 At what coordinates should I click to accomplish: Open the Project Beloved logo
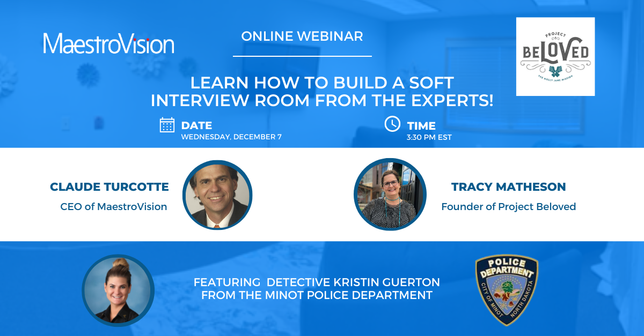click(555, 56)
